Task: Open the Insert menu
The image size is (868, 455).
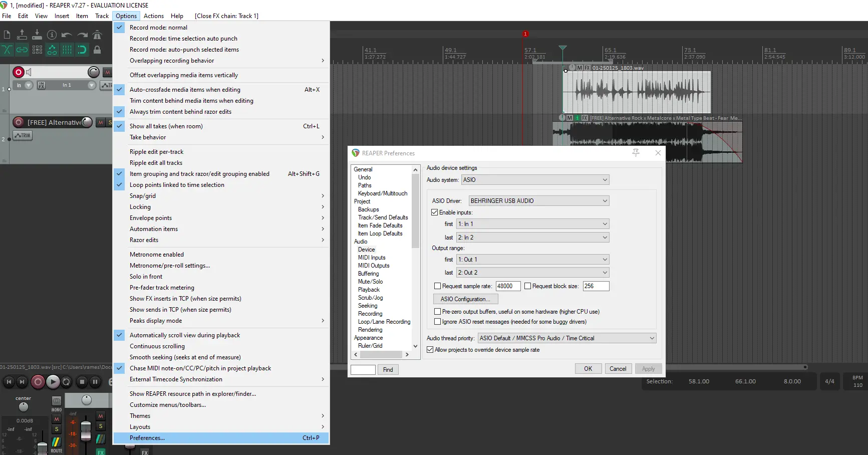Action: [x=62, y=16]
